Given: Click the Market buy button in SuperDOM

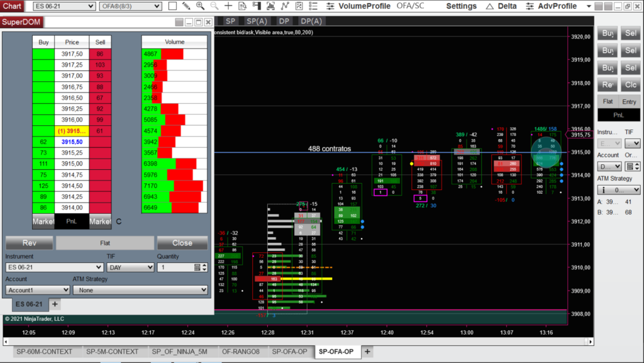Looking at the screenshot, I should click(43, 221).
